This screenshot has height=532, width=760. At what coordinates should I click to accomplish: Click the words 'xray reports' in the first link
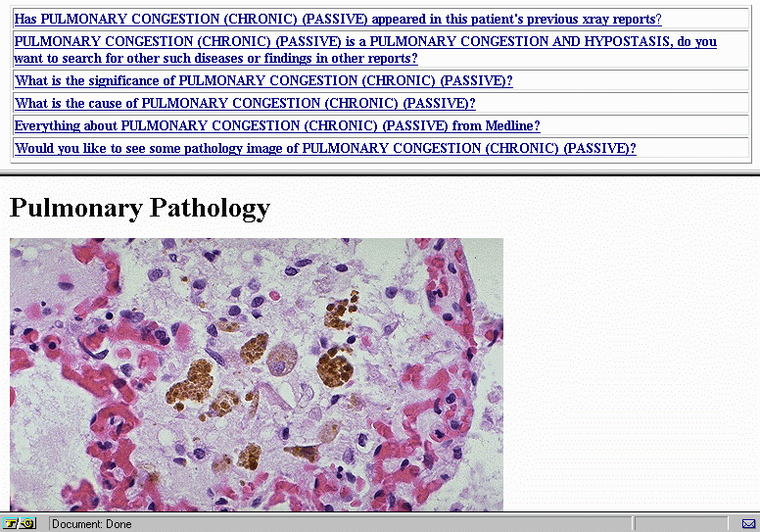[618, 19]
